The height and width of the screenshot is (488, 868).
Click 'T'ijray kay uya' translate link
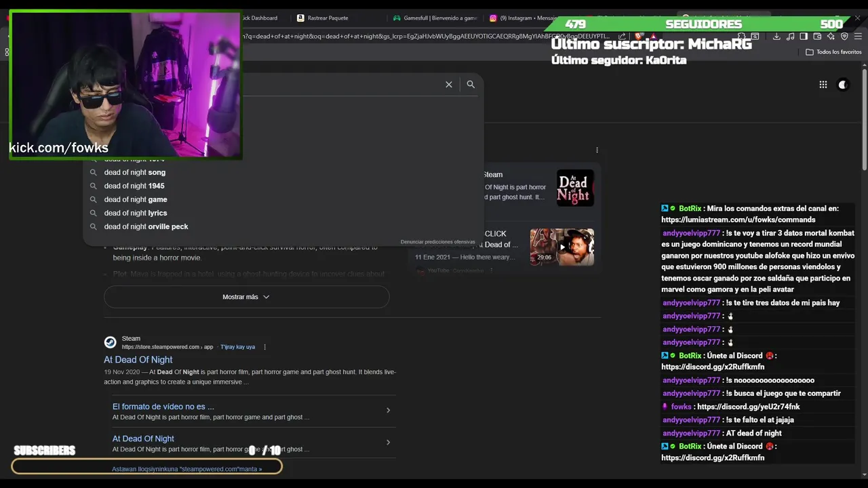[x=237, y=347]
